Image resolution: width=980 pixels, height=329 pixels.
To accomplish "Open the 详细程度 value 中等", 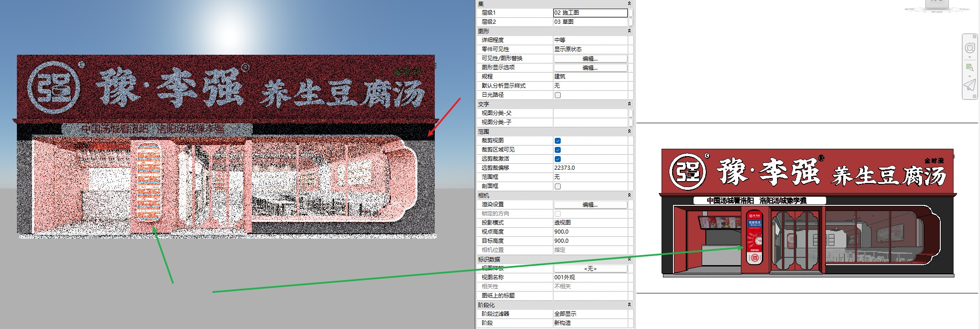I will [x=590, y=40].
